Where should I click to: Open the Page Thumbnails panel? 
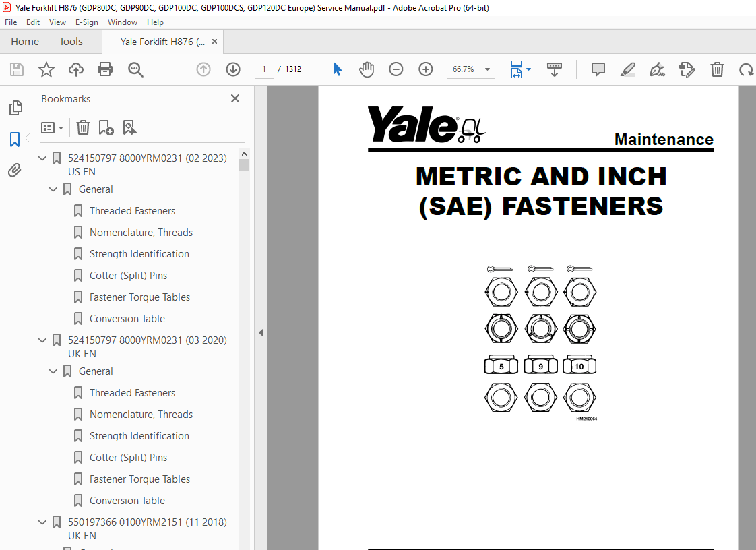pyautogui.click(x=15, y=107)
